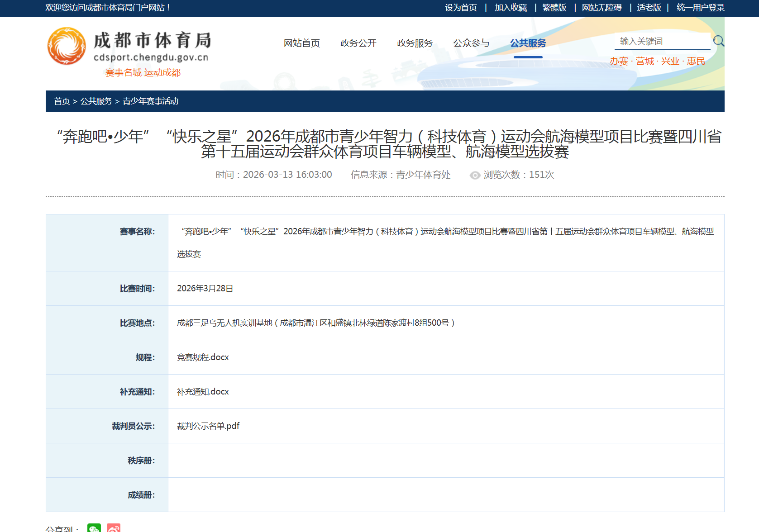Click 设为首页 in the top bar
Image resolution: width=759 pixels, height=532 pixels.
point(461,8)
